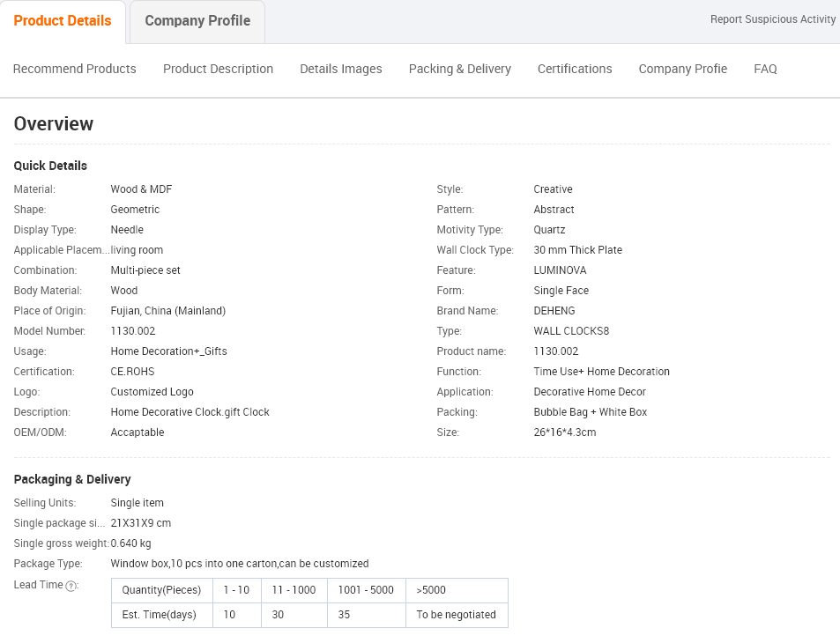
Task: Jump to Recommend Products section
Action: tap(74, 69)
